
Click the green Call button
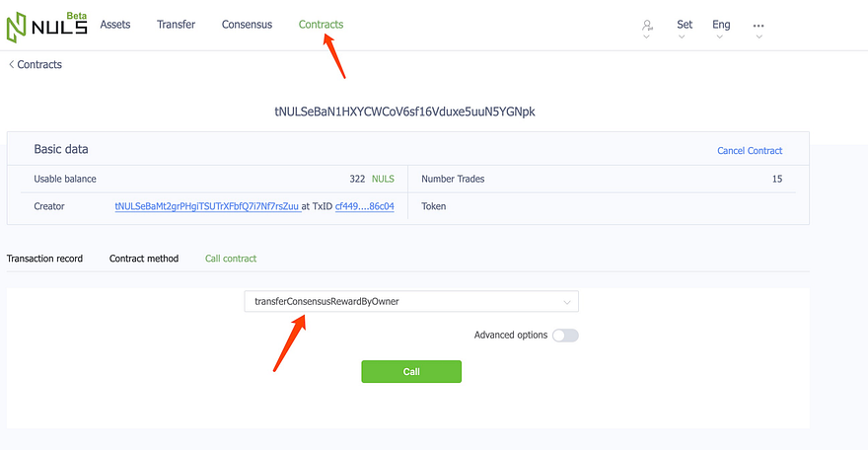[x=411, y=371]
